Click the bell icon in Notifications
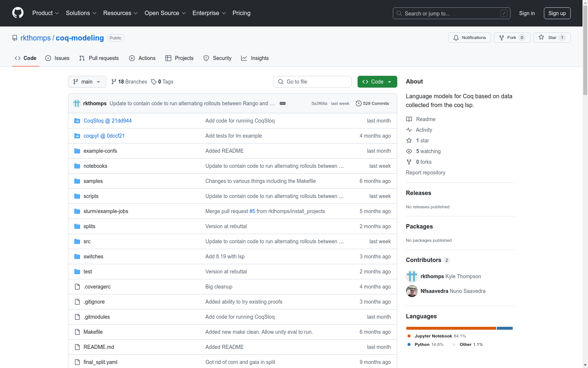 click(x=456, y=38)
